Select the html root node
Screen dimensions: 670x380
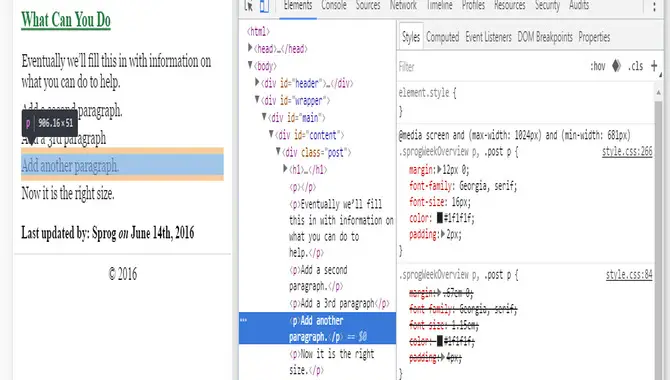coord(258,31)
